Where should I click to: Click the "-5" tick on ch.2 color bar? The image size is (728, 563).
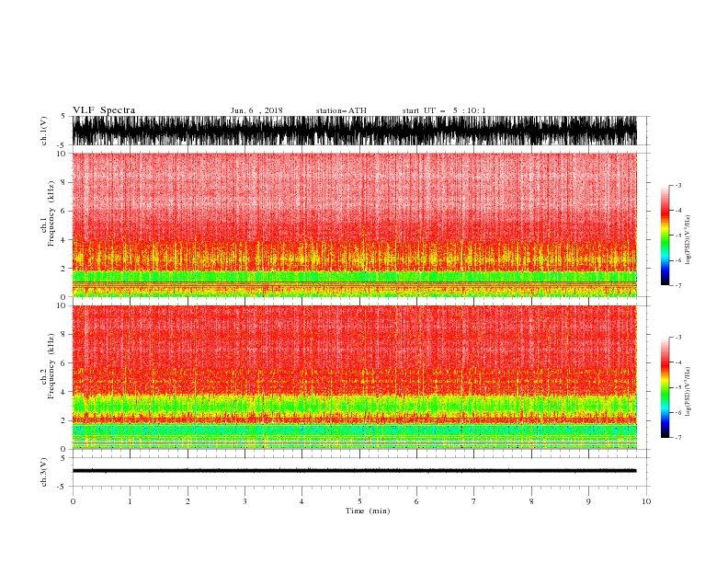click(x=678, y=387)
